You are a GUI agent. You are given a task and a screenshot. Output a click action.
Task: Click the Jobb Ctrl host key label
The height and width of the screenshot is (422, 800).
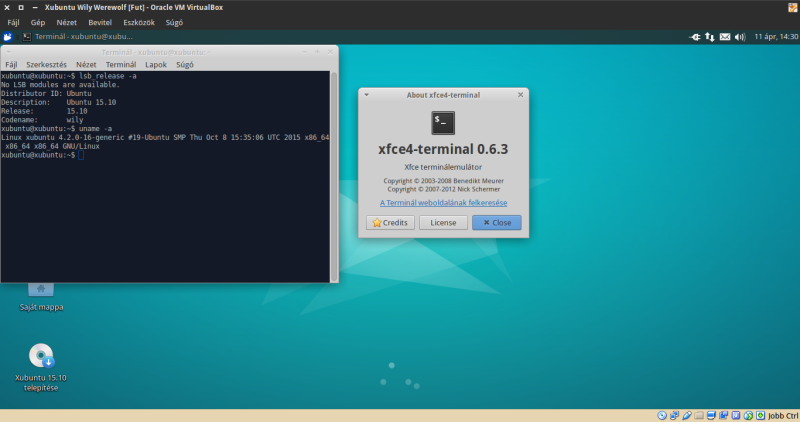[x=783, y=416]
